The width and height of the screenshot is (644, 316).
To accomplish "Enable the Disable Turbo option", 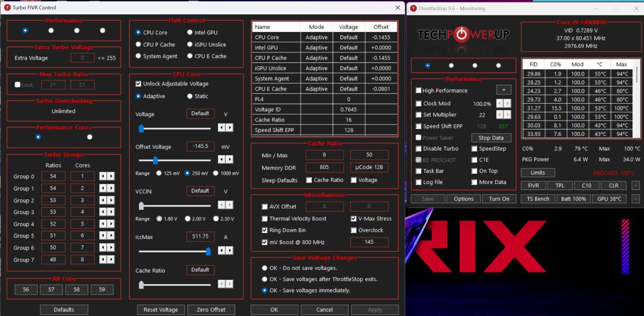I will 418,149.
